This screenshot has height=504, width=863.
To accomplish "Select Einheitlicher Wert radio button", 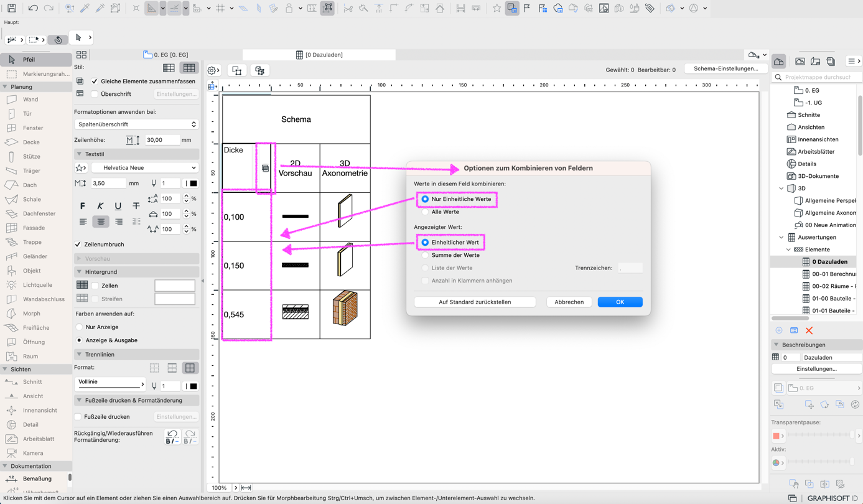I will pyautogui.click(x=425, y=243).
